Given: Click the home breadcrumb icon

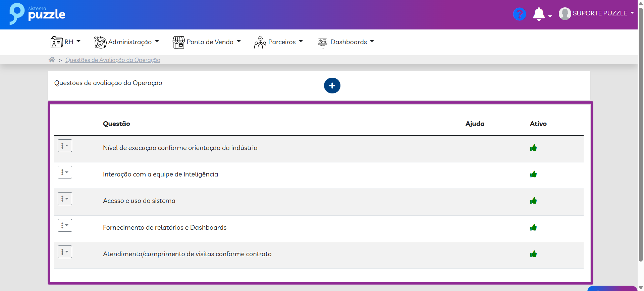Looking at the screenshot, I should pos(52,60).
